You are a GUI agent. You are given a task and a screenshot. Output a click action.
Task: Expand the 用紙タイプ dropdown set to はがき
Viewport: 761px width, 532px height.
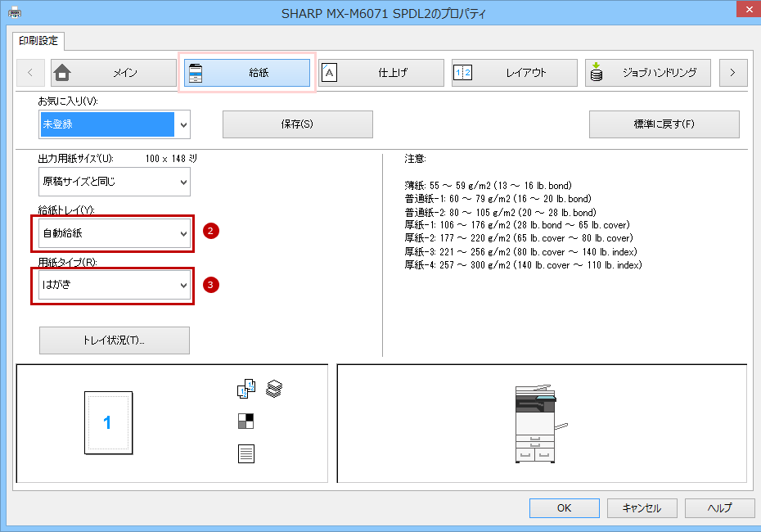[115, 285]
